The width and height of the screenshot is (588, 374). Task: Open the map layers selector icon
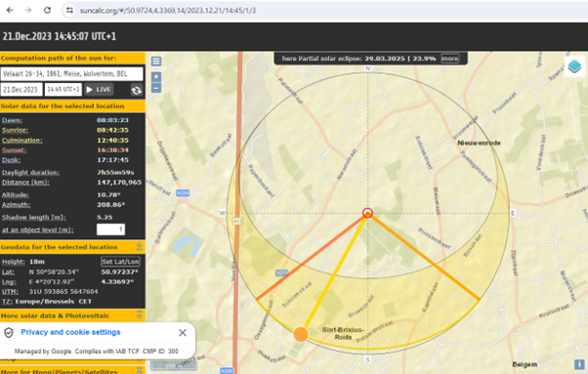coord(574,66)
